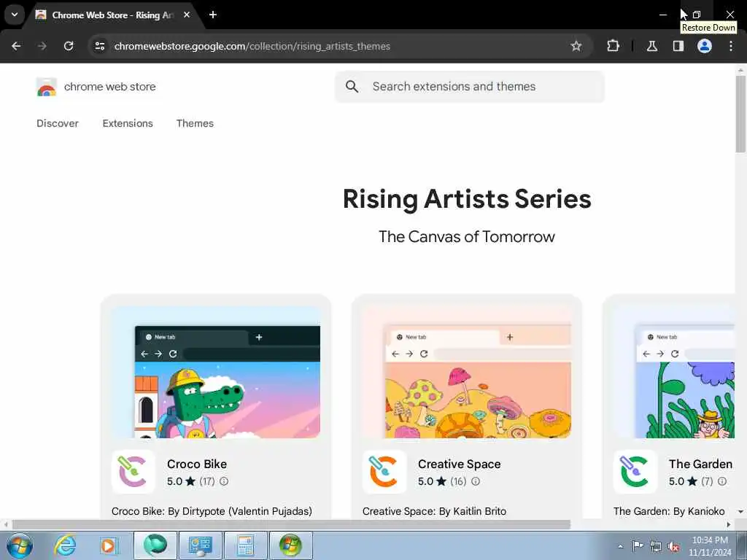Viewport: 747px width, 560px height.
Task: Click Croco Bike rating info icon
Action: [224, 481]
